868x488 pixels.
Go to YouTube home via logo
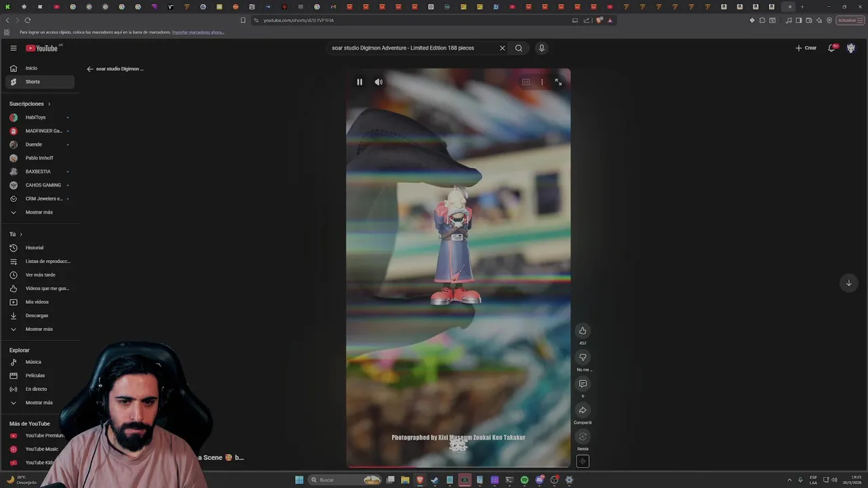tap(41, 48)
